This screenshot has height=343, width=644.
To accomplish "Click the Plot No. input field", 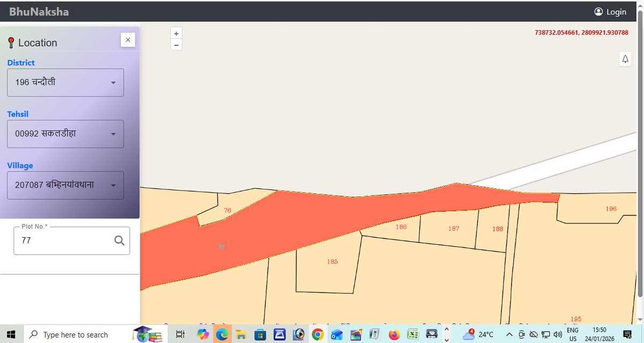I will (x=72, y=240).
